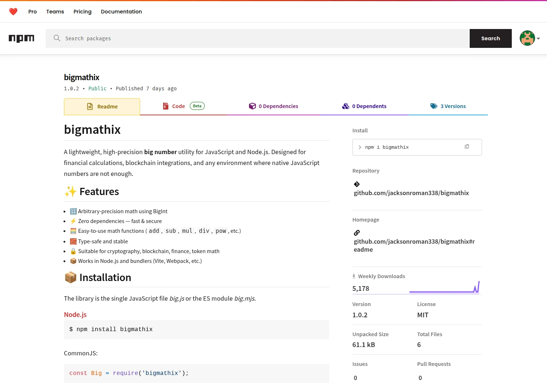Switch to the Code Beta tab
Screen dimensions: 547x392
[x=178, y=106]
